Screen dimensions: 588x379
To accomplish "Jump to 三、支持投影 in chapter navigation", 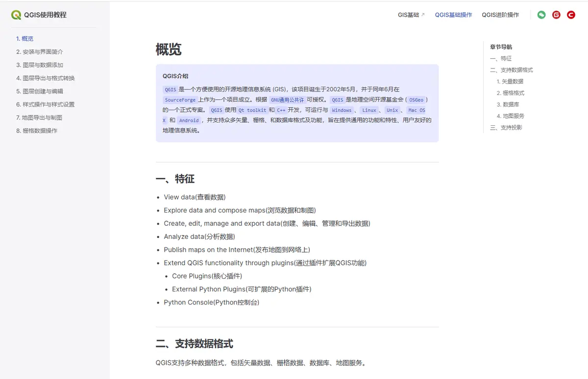I will pyautogui.click(x=506, y=128).
